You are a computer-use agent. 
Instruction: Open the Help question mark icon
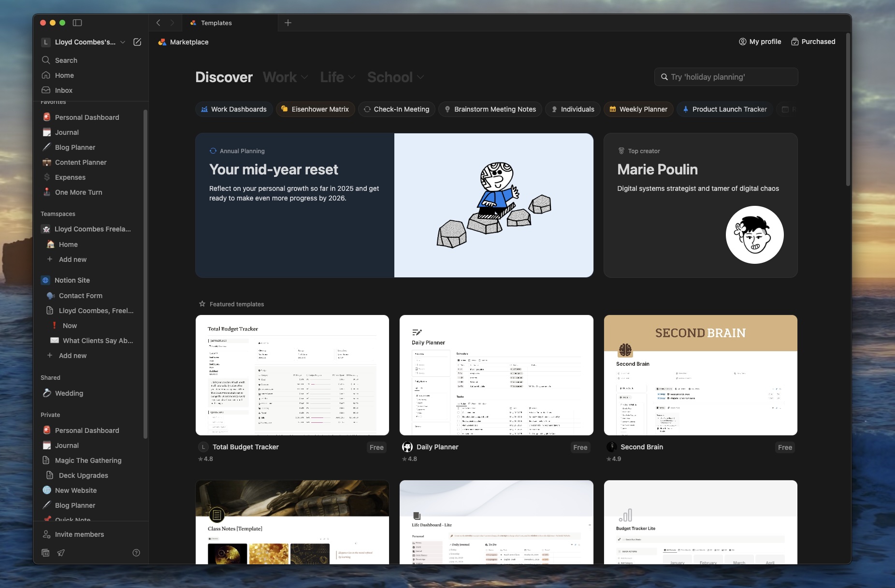[136, 553]
